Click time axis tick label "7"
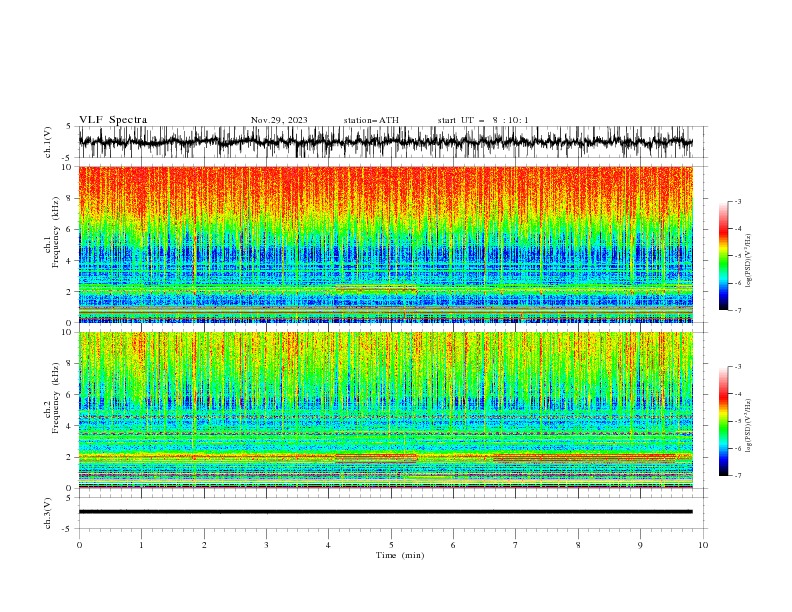 pyautogui.click(x=516, y=545)
